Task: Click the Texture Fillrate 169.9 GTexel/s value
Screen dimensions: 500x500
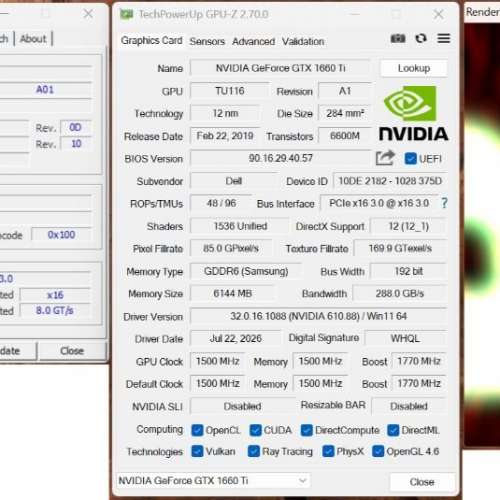Action: point(400,248)
